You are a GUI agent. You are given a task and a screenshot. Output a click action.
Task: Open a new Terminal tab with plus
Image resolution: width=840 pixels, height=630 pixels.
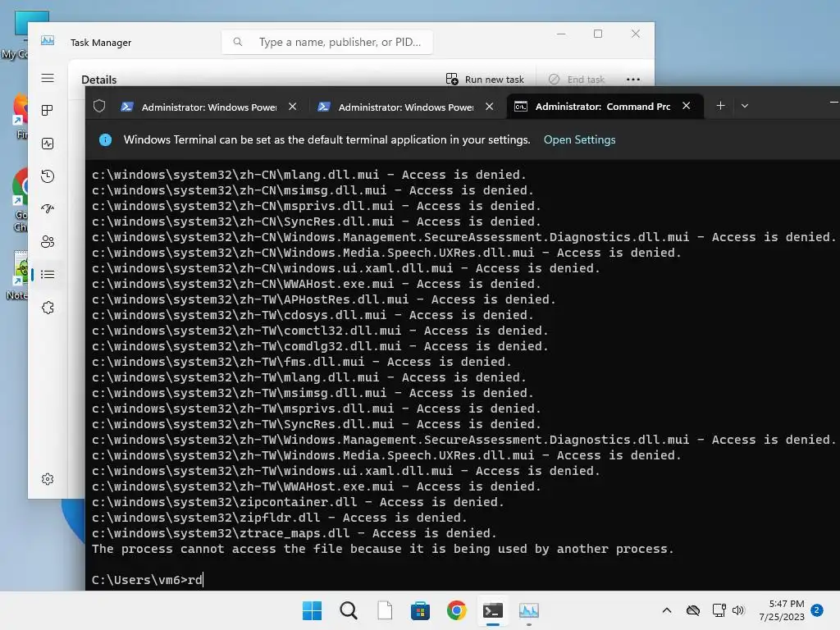click(x=720, y=106)
